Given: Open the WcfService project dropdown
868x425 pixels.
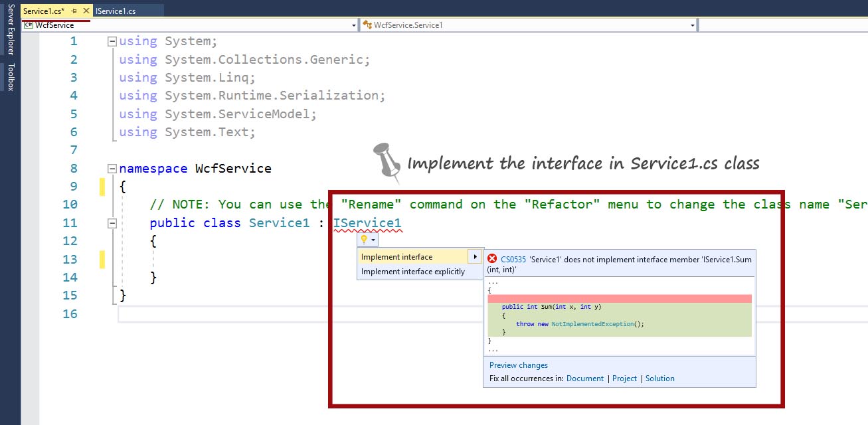Looking at the screenshot, I should (x=190, y=25).
